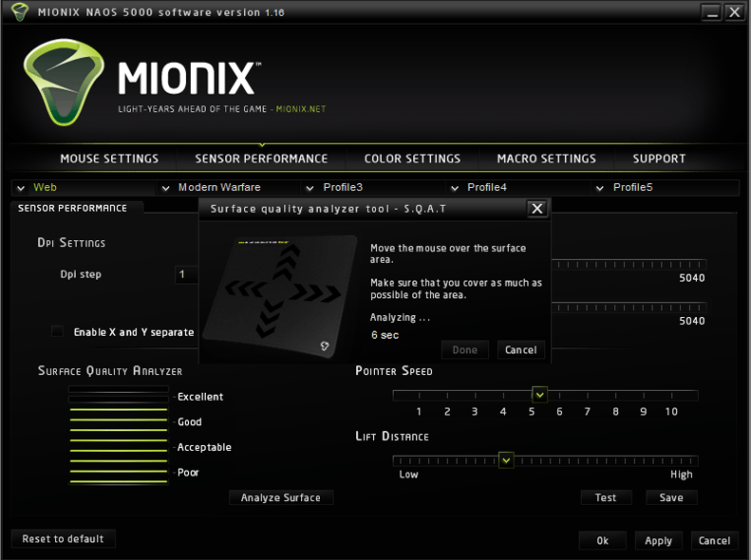This screenshot has width=751, height=560.
Task: Confirm settings with Ok button
Action: (x=603, y=540)
